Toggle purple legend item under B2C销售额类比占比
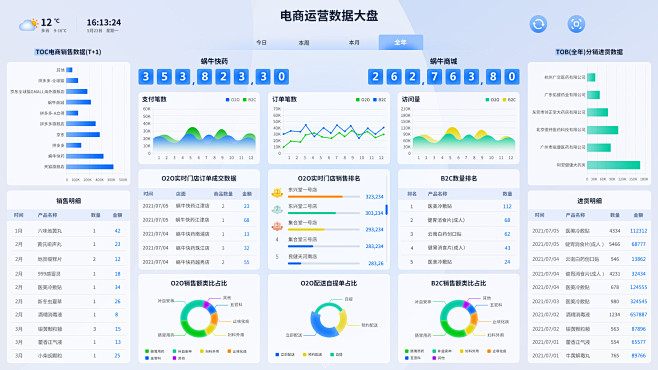The height and width of the screenshot is (370, 658). click(x=438, y=358)
